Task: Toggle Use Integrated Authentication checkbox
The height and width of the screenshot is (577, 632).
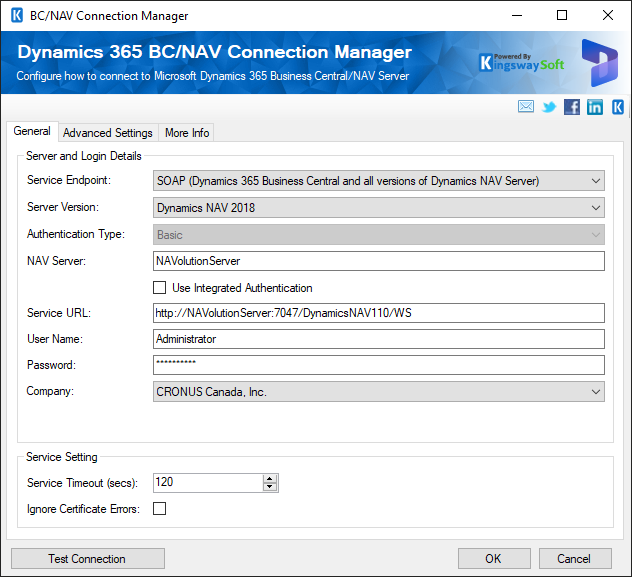Action: (x=160, y=288)
